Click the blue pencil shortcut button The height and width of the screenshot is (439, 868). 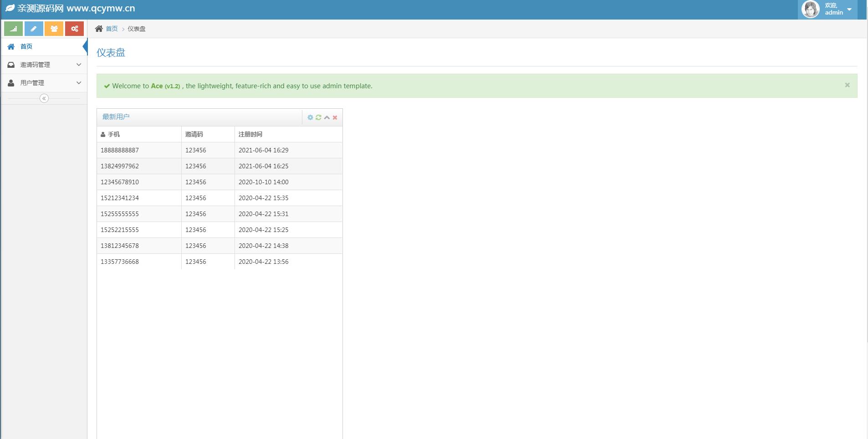(34, 29)
